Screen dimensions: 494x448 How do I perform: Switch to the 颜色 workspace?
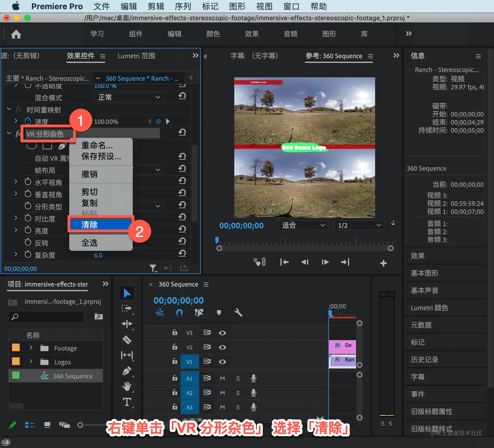[x=213, y=34]
